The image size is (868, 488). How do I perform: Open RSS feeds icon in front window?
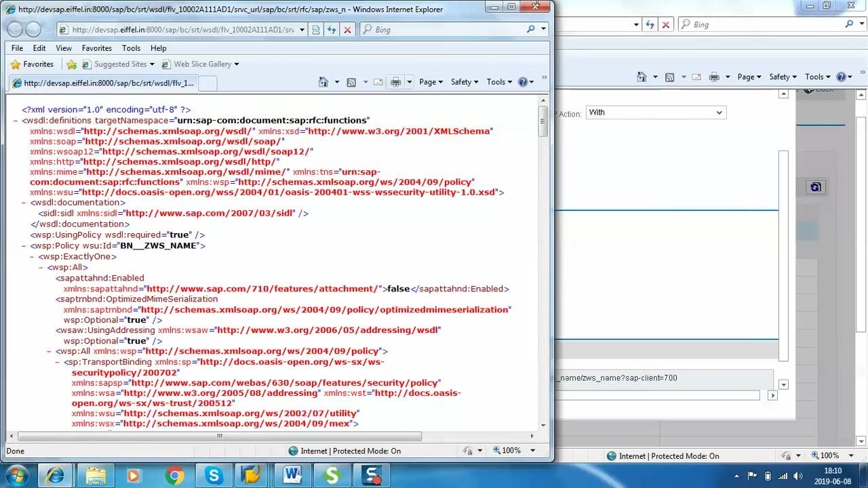[x=351, y=82]
